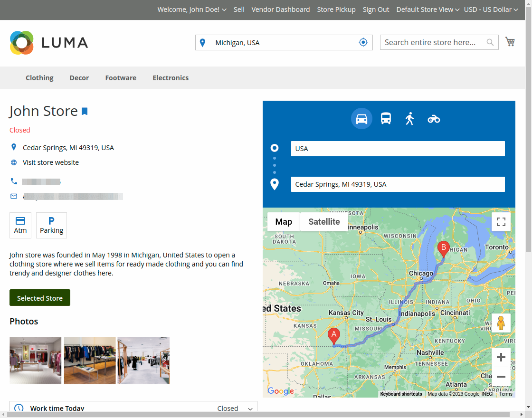532x418 pixels.
Task: Select transit bus travel mode
Action: click(386, 119)
